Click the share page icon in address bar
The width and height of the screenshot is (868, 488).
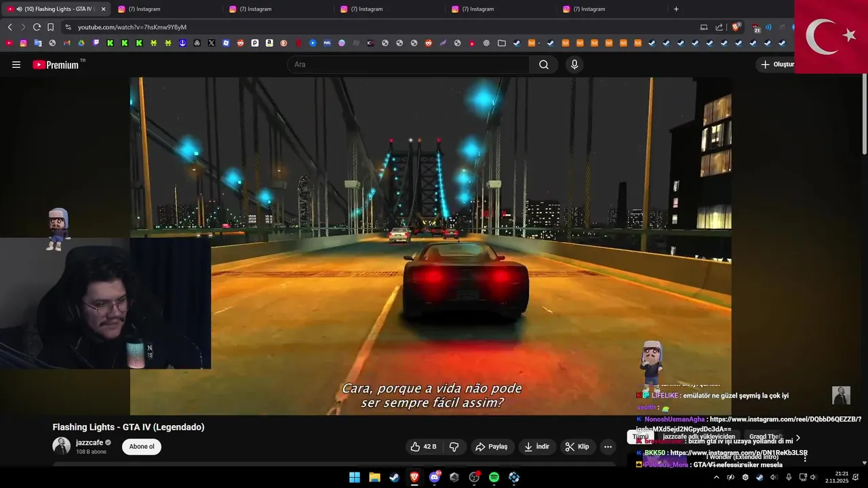pyautogui.click(x=719, y=27)
